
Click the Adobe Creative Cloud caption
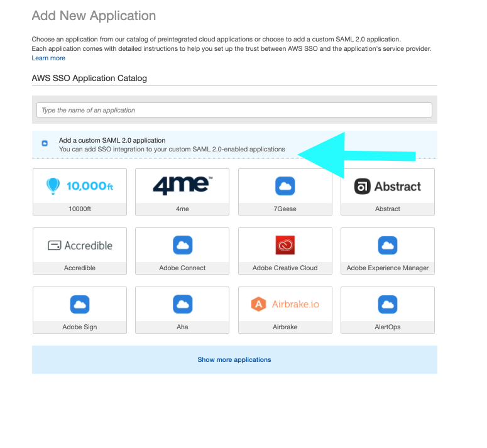click(x=285, y=268)
